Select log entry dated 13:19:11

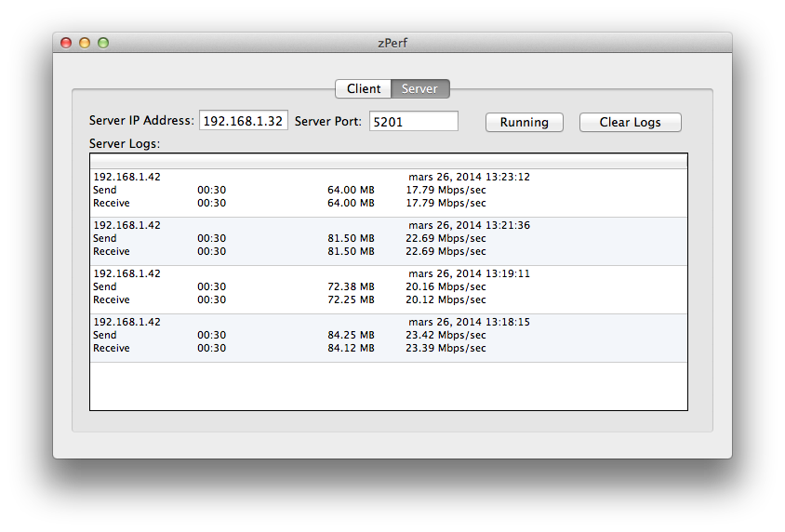pyautogui.click(x=389, y=290)
